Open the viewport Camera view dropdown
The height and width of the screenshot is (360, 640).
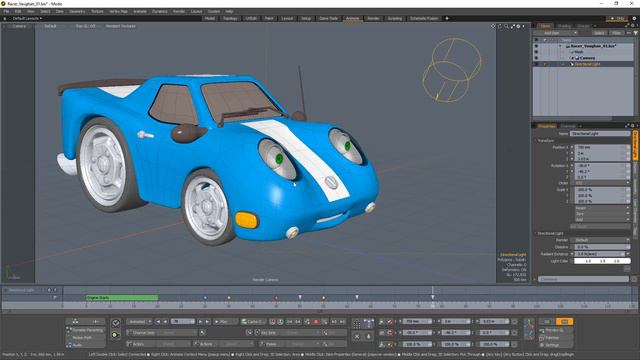coord(19,26)
